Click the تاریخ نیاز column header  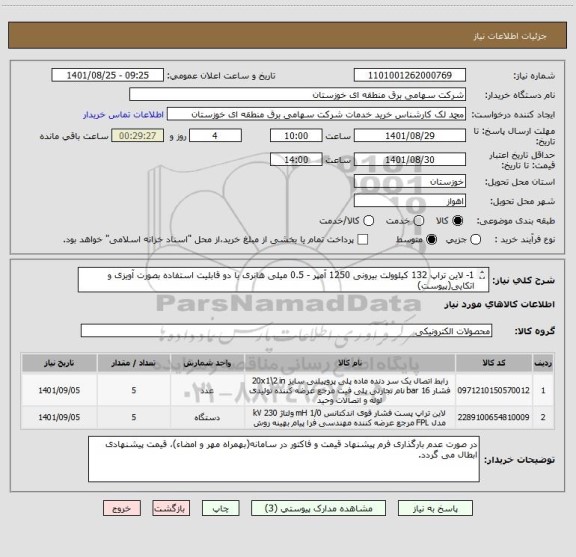59,363
